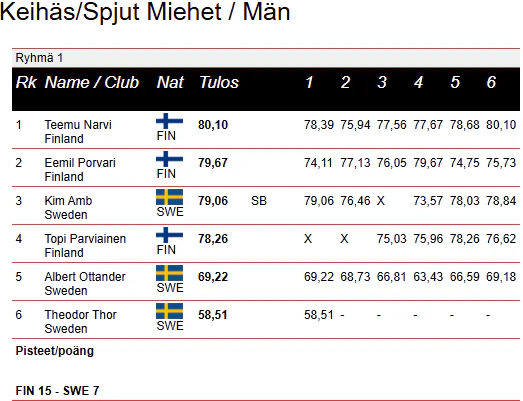523x401 pixels.
Task: Click the FIN 15 - SWE 7 score
Action: click(57, 391)
